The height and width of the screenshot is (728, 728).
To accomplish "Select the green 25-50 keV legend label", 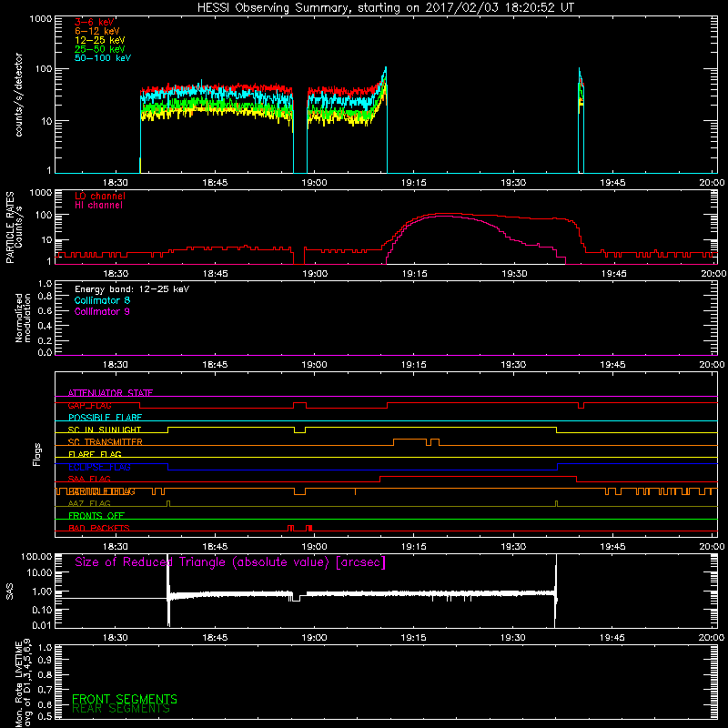I will 100,49.
